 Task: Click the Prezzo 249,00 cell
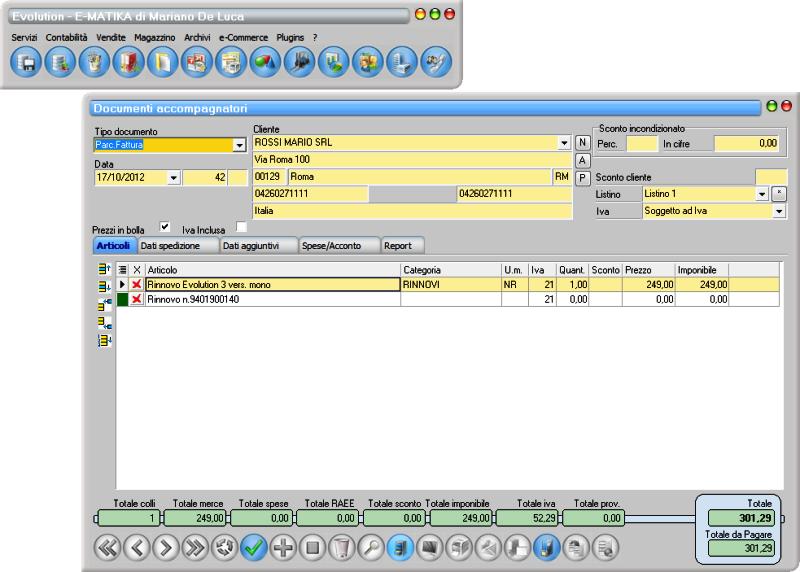649,285
